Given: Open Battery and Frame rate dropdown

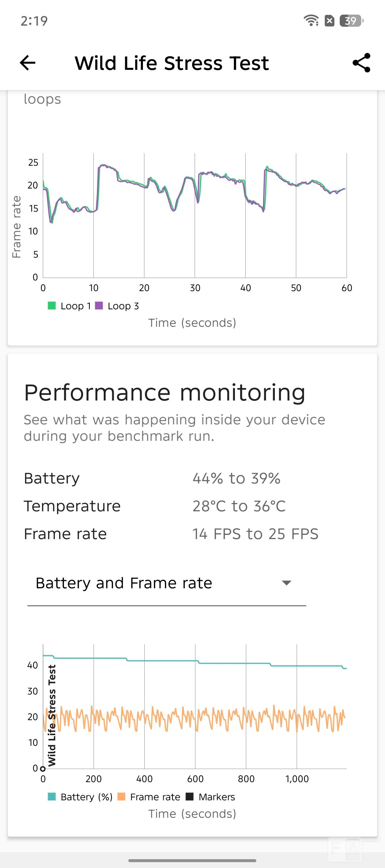Looking at the screenshot, I should 167,584.
